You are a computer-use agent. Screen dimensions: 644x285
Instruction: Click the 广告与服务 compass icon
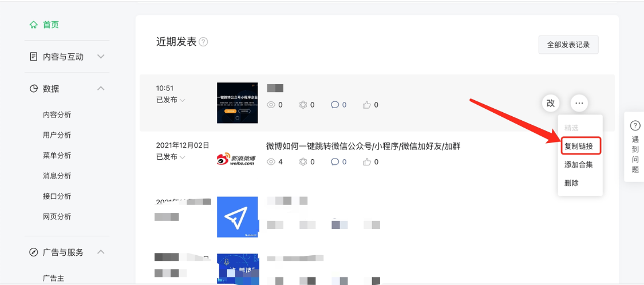pyautogui.click(x=34, y=252)
